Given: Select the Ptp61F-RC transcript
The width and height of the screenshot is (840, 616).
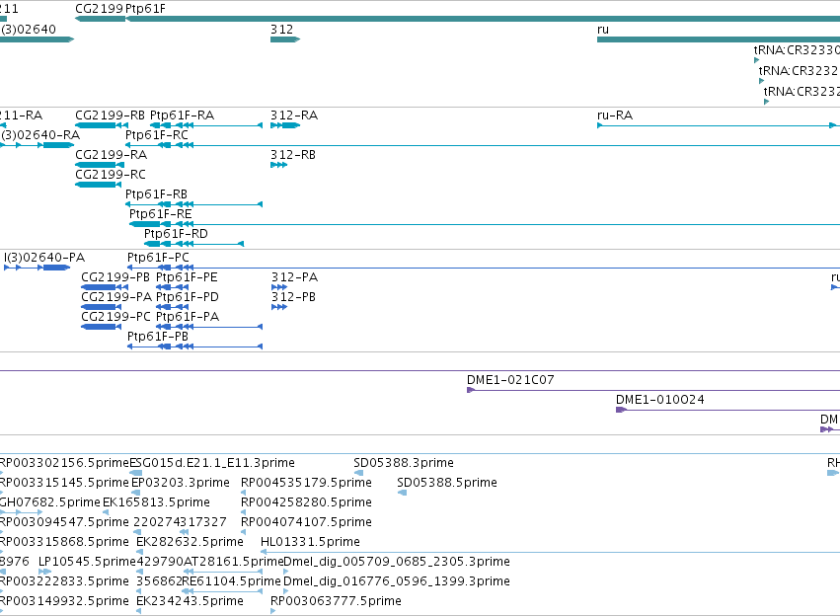Looking at the screenshot, I should click(x=482, y=145).
